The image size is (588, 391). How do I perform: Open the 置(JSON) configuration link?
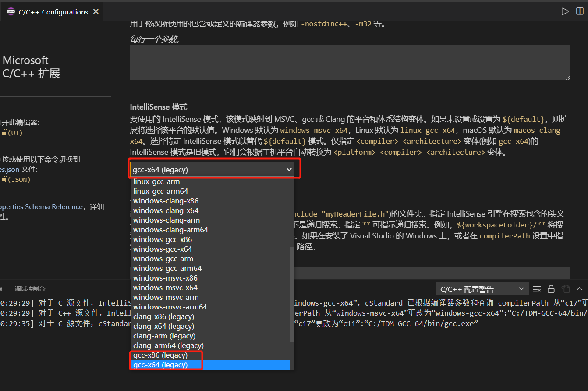point(15,179)
